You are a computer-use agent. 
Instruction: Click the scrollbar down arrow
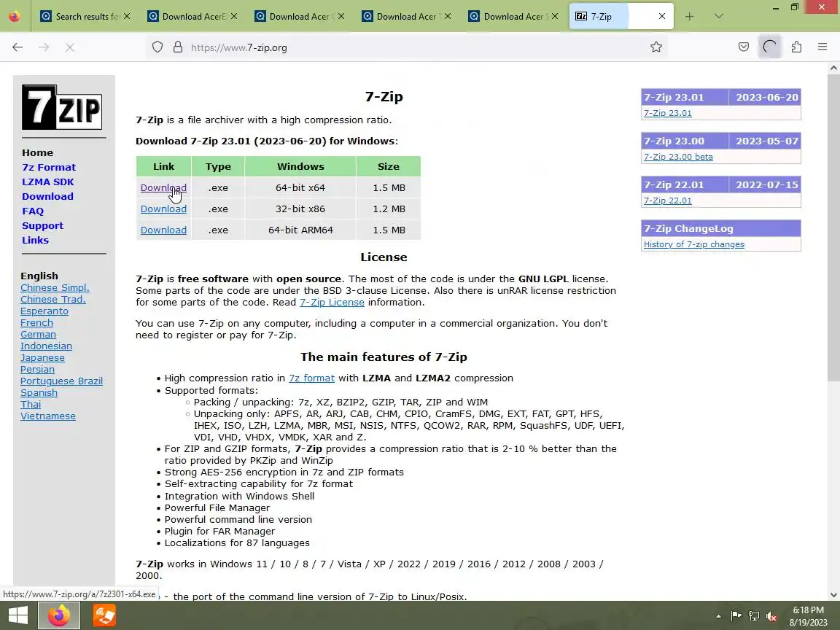(x=833, y=595)
